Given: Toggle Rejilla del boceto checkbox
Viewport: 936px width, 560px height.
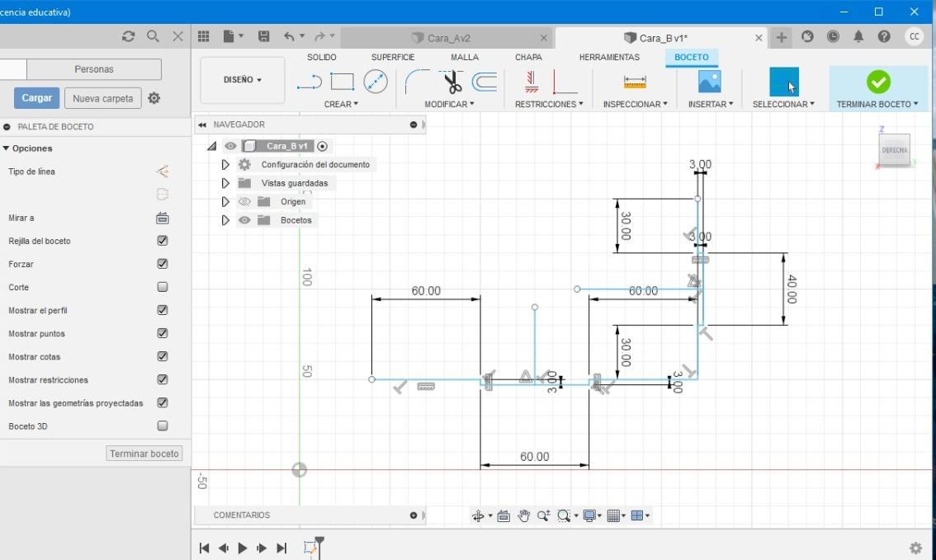Looking at the screenshot, I should 163,240.
